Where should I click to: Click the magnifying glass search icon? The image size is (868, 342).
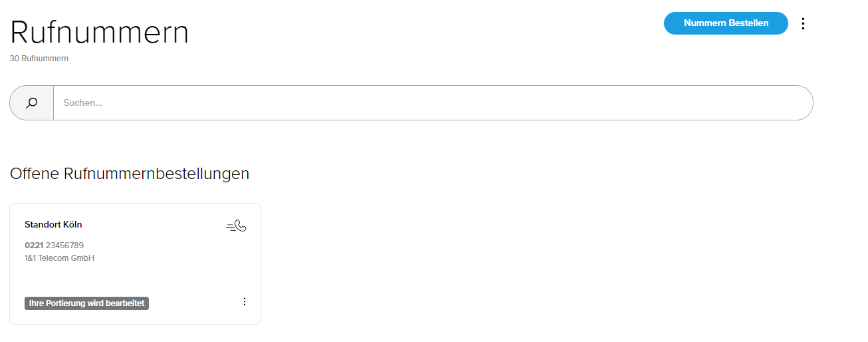pyautogui.click(x=31, y=102)
